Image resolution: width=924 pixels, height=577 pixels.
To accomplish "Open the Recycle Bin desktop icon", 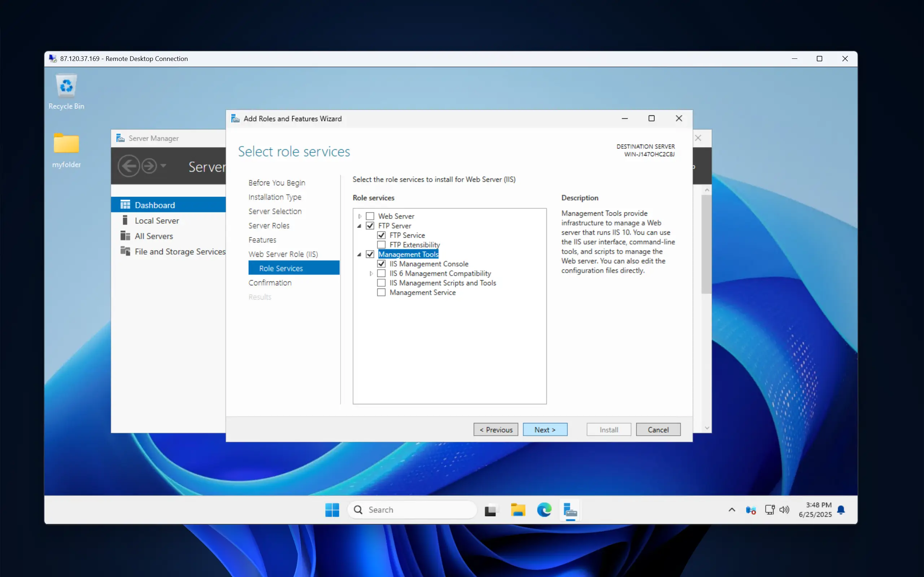I will point(66,92).
